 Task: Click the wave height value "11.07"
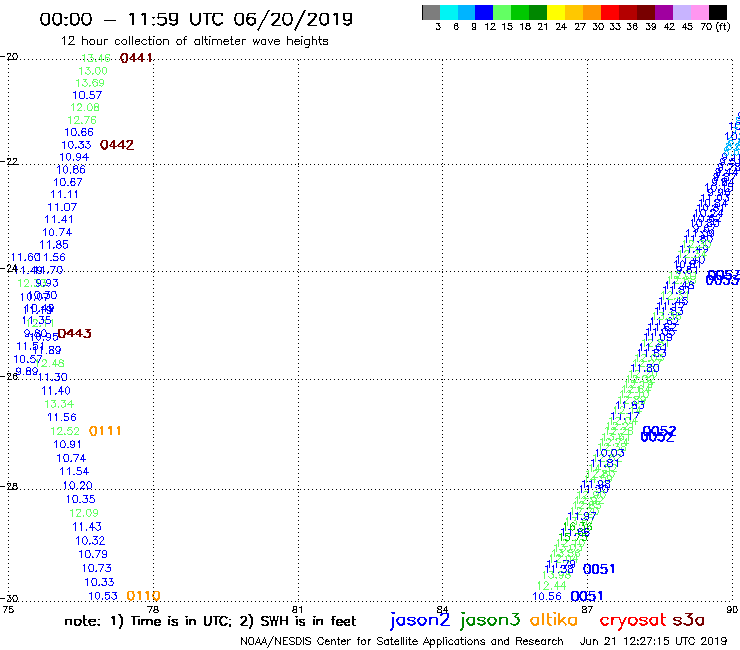[62, 207]
